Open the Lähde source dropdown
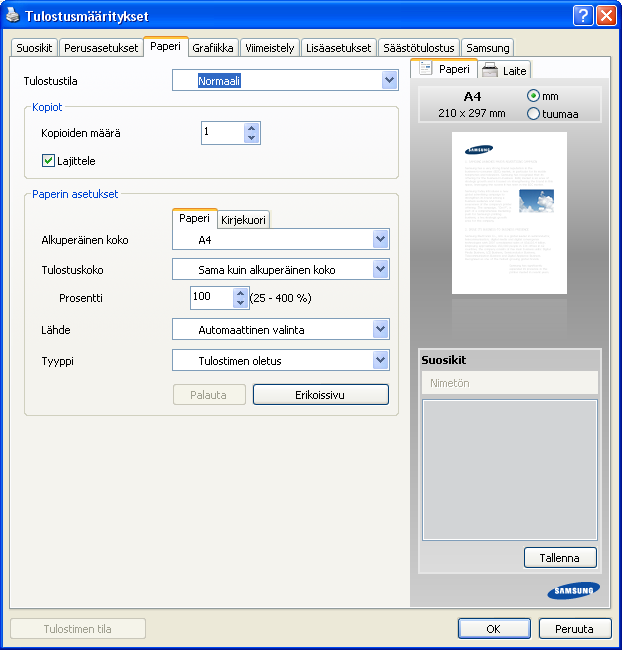Image resolution: width=622 pixels, height=650 pixels. [380, 329]
